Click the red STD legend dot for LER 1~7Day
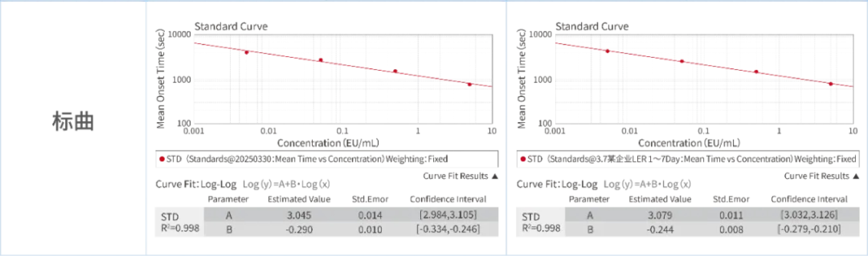The width and height of the screenshot is (868, 256). tap(523, 159)
